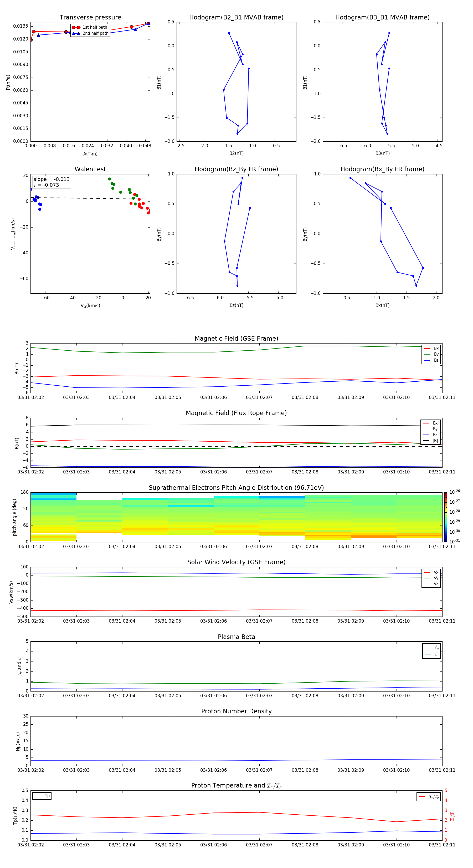Click the 'Bx(nT)' x-axis label
The image size is (473, 868).
tap(382, 305)
